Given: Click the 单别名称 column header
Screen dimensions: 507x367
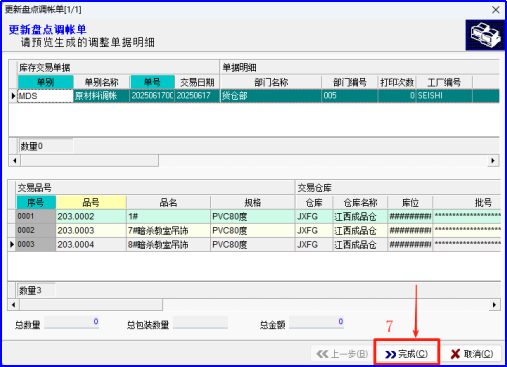Looking at the screenshot, I should coord(102,82).
